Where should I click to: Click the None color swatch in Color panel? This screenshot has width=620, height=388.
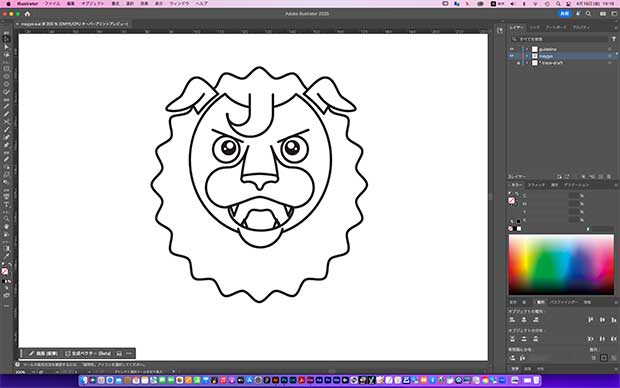(511, 229)
